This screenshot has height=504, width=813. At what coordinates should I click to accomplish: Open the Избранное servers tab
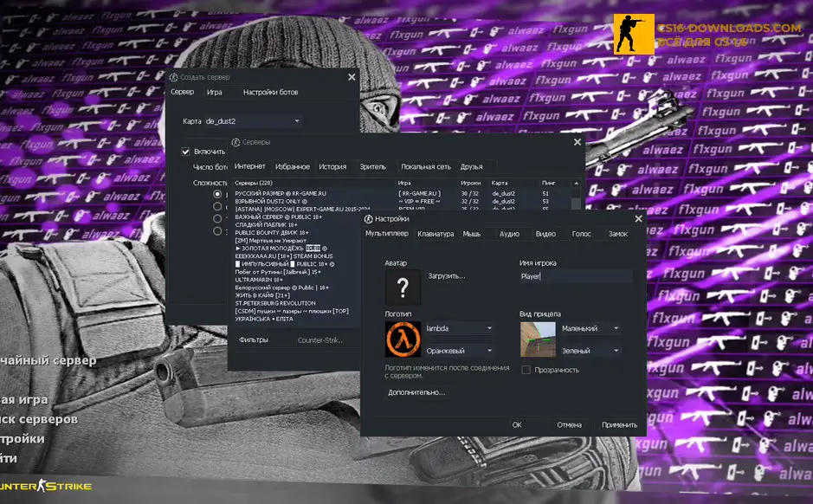tap(292, 166)
